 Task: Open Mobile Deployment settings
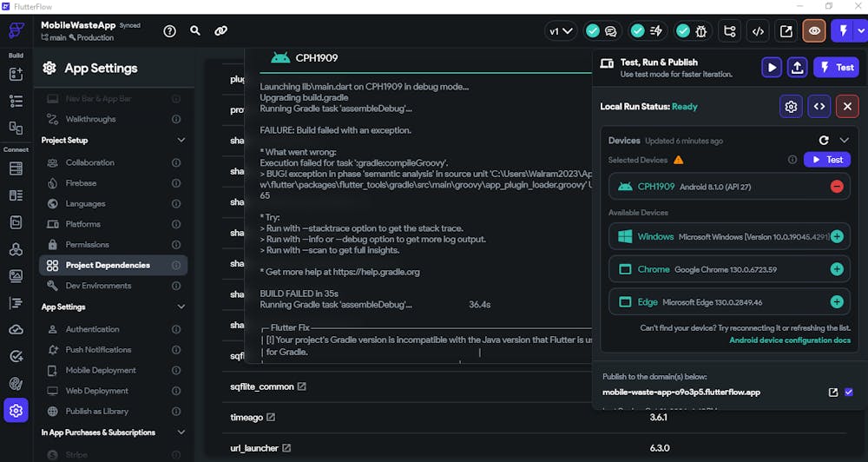click(x=113, y=370)
